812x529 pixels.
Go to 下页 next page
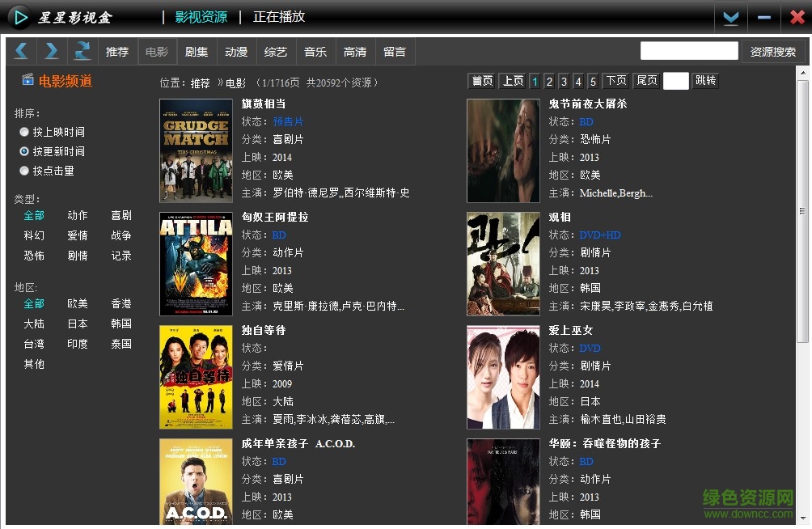(616, 81)
